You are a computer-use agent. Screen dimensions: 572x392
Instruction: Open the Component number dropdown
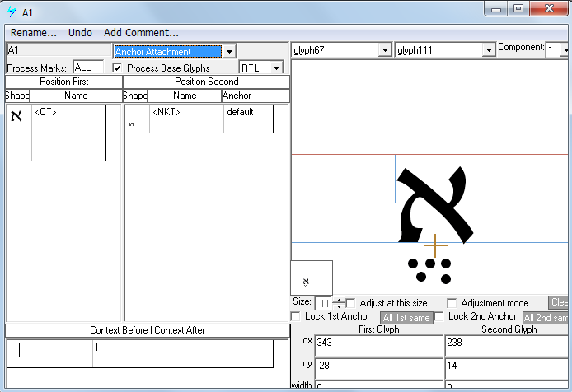pyautogui.click(x=565, y=50)
